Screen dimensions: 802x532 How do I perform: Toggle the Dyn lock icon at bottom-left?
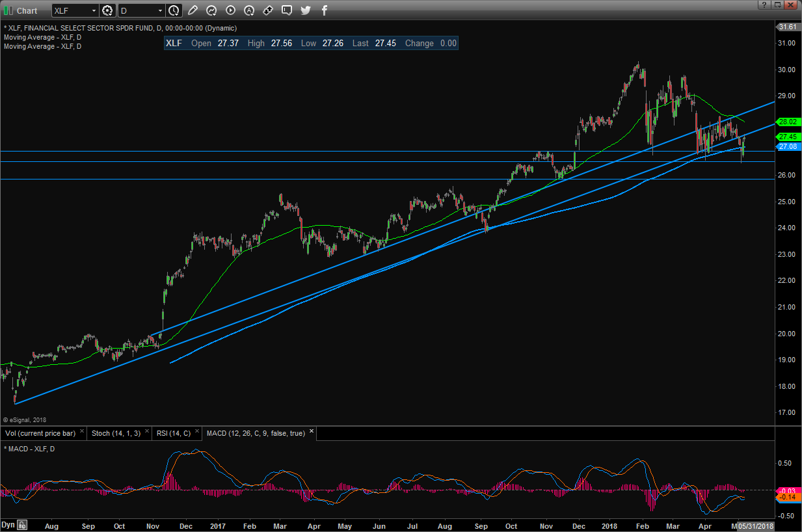21,525
